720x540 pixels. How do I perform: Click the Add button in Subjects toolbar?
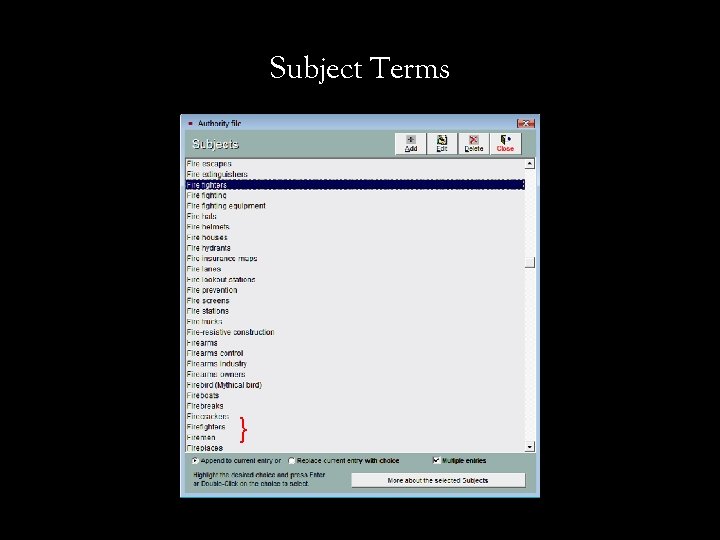pyautogui.click(x=411, y=144)
